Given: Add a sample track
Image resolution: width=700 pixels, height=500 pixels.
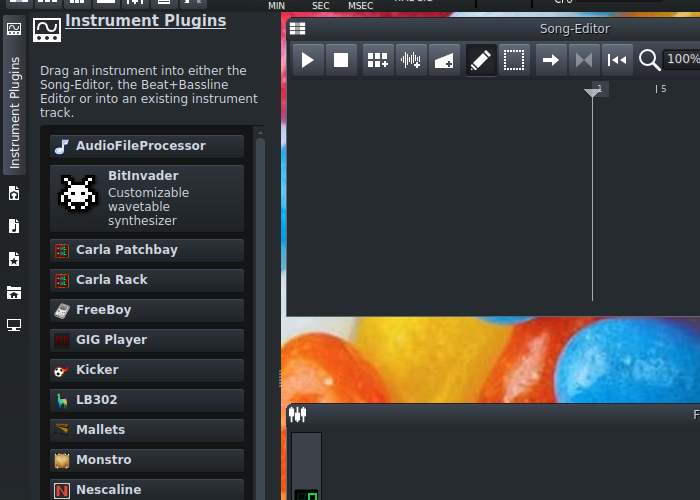Looking at the screenshot, I should coord(411,60).
